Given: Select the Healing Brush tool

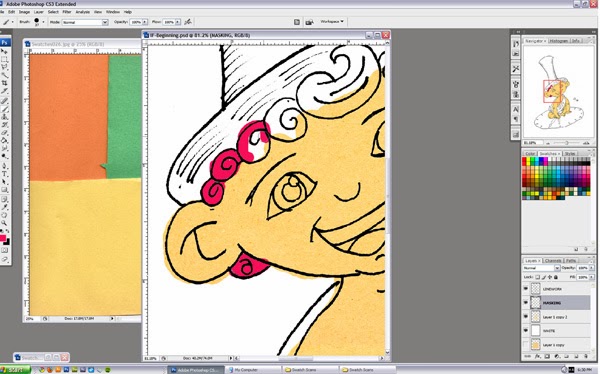Looking at the screenshot, I should 5,101.
